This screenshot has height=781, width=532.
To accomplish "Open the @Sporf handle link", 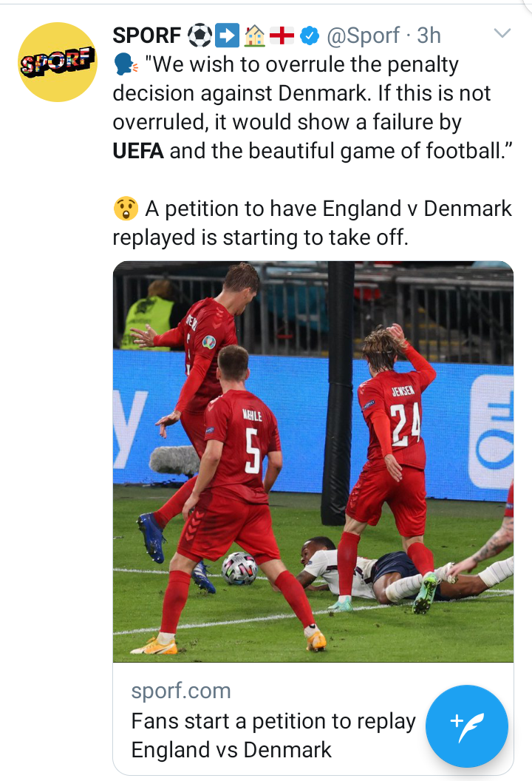I will (x=363, y=35).
